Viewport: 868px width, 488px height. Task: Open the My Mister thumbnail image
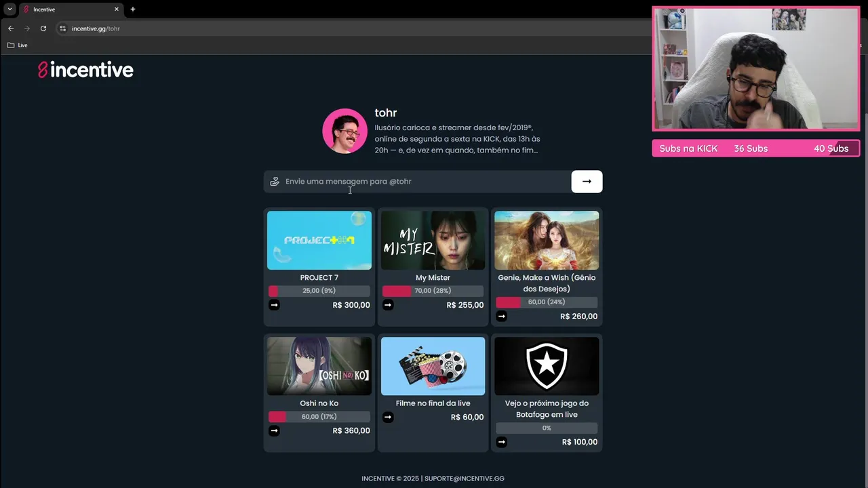point(433,240)
